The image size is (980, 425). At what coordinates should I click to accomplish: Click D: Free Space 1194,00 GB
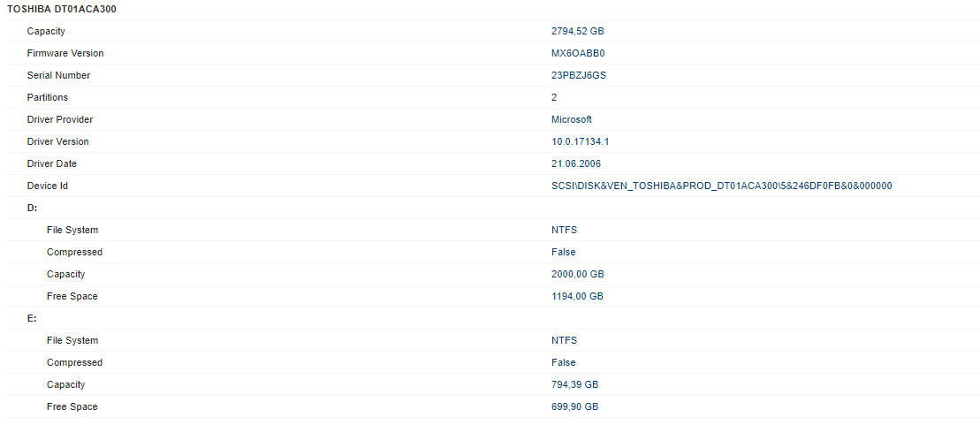tap(577, 296)
